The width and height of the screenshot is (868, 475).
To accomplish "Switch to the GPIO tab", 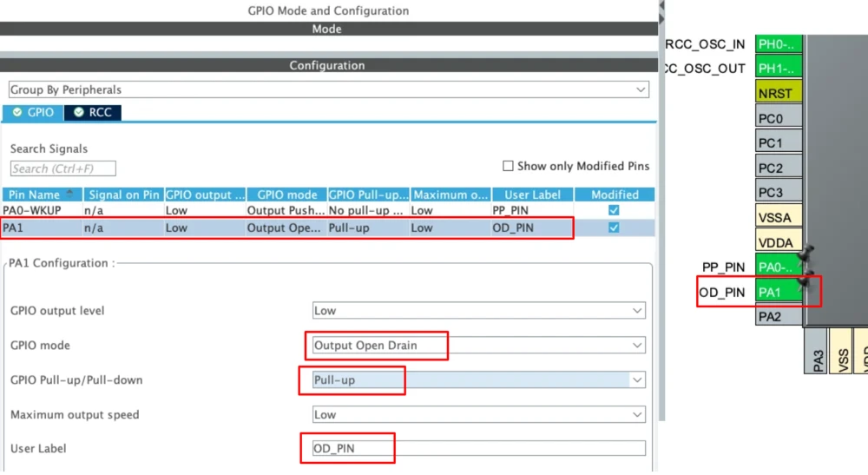I will (33, 112).
